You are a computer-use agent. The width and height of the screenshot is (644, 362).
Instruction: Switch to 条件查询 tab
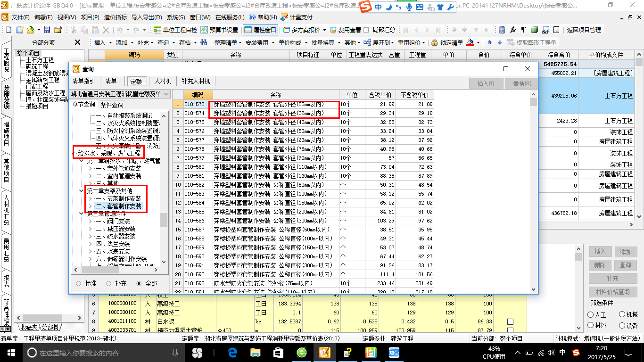click(x=112, y=105)
